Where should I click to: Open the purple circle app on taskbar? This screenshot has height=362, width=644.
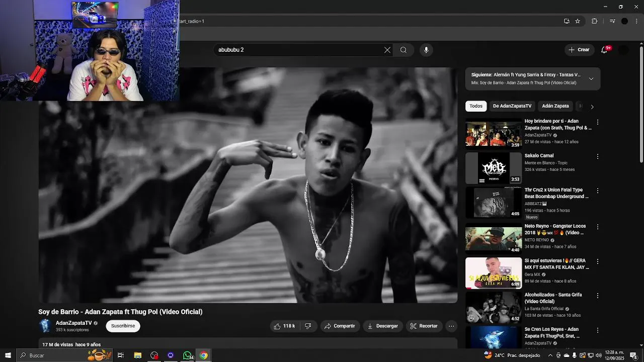point(171,355)
